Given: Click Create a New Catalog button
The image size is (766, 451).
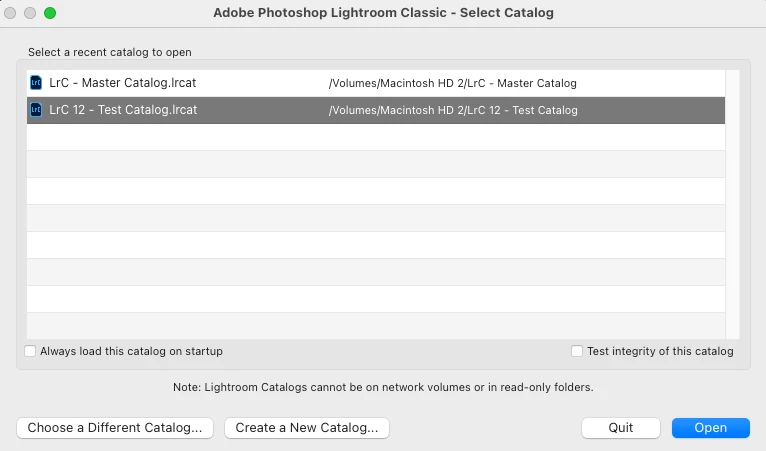Looking at the screenshot, I should point(306,428).
